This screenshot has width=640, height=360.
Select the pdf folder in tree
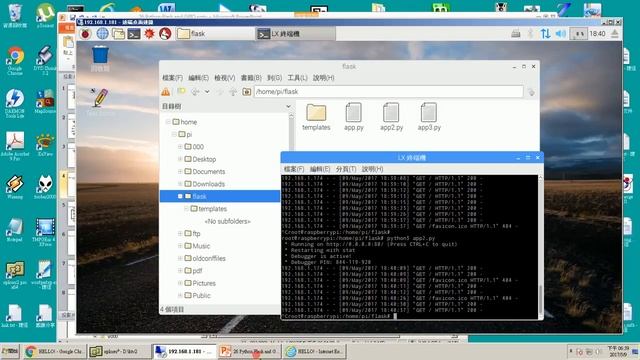tap(197, 271)
